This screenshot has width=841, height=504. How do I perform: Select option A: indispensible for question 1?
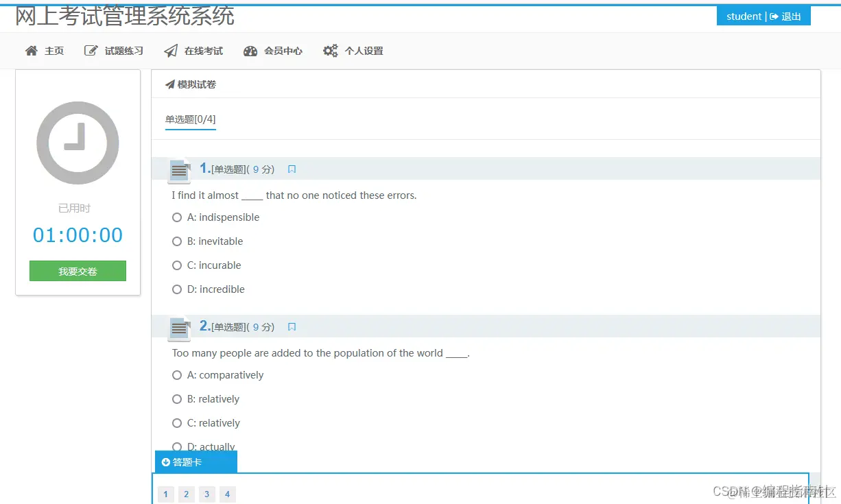(177, 217)
